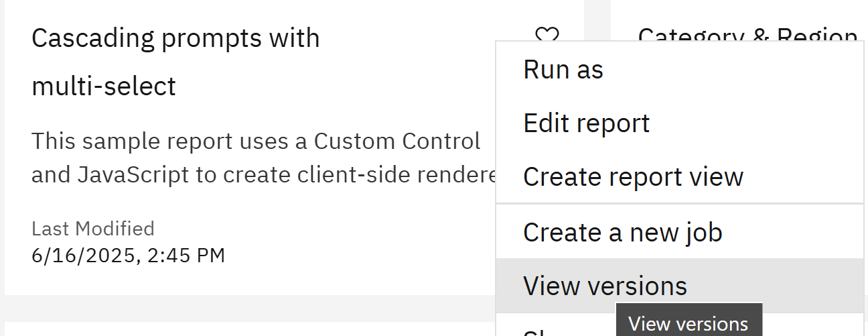Open the "Cascading prompts with" title line
Image resolution: width=868 pixels, height=336 pixels.
175,38
